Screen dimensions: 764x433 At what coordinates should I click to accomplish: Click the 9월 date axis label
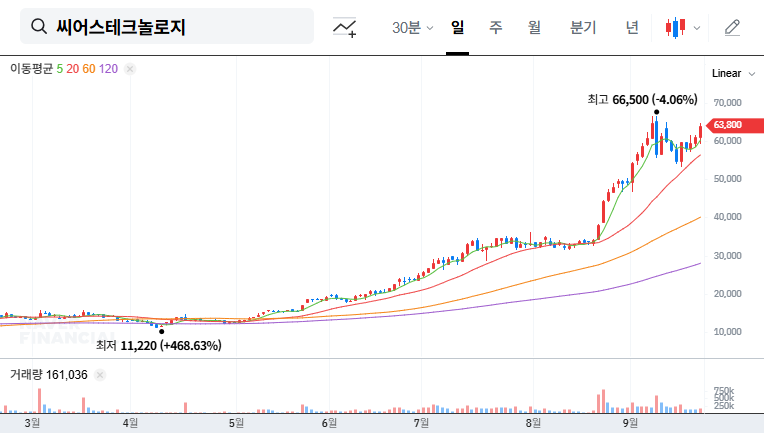click(x=630, y=423)
